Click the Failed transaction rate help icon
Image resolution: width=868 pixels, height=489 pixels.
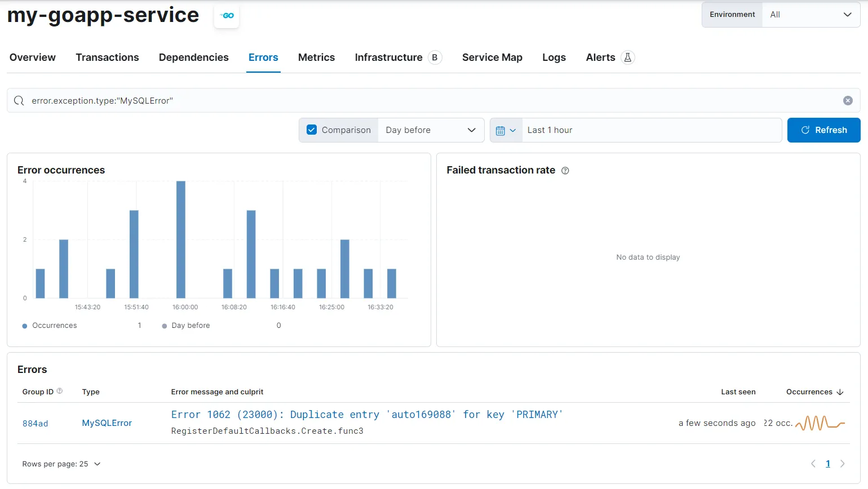565,171
